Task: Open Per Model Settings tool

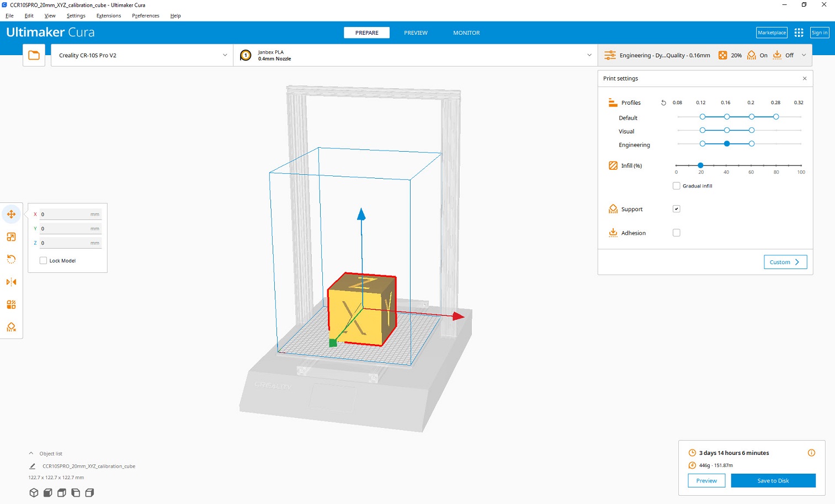Action: [11, 304]
